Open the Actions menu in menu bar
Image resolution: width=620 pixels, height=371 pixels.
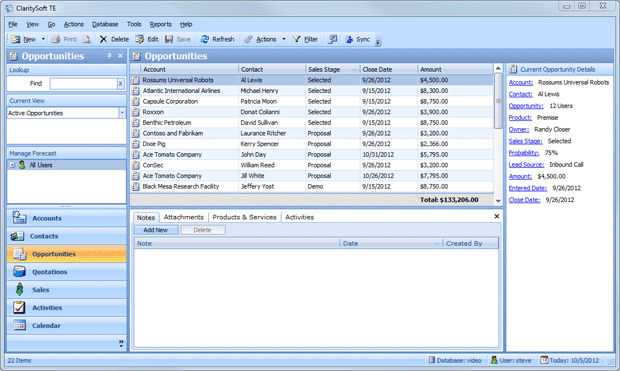click(74, 24)
